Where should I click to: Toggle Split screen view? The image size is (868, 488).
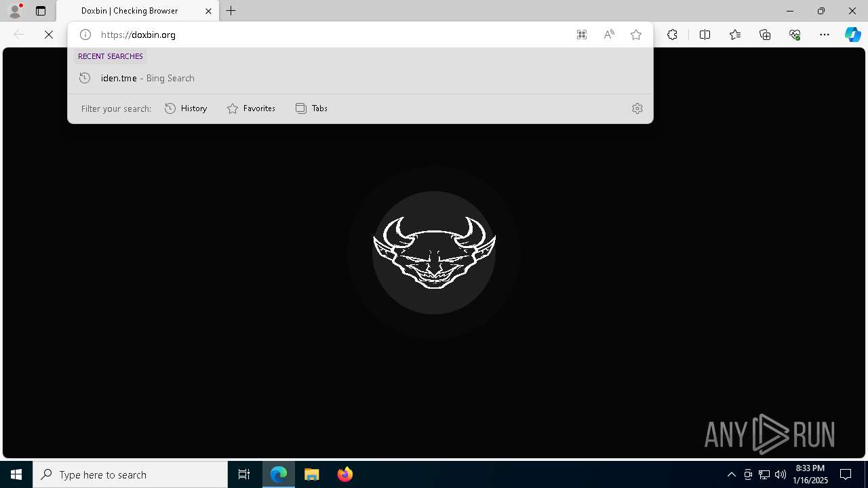705,35
